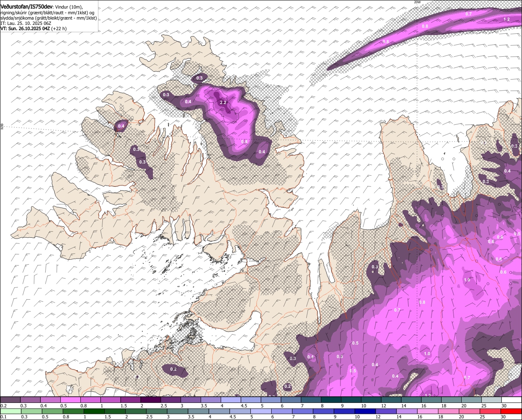
Task: Click bottom legend swatch between 0.1 and 0.3
Action: point(11,411)
